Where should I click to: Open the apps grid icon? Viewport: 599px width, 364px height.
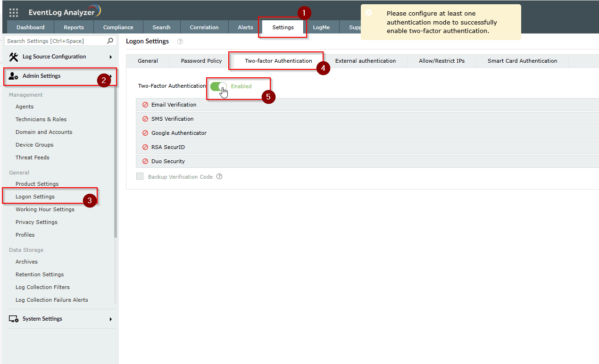(x=14, y=13)
